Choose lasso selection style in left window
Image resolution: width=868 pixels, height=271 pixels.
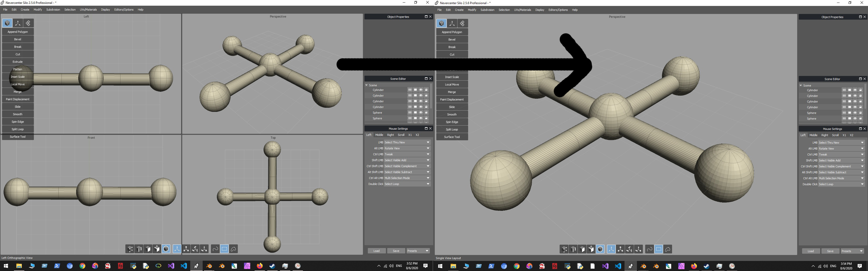233,249
